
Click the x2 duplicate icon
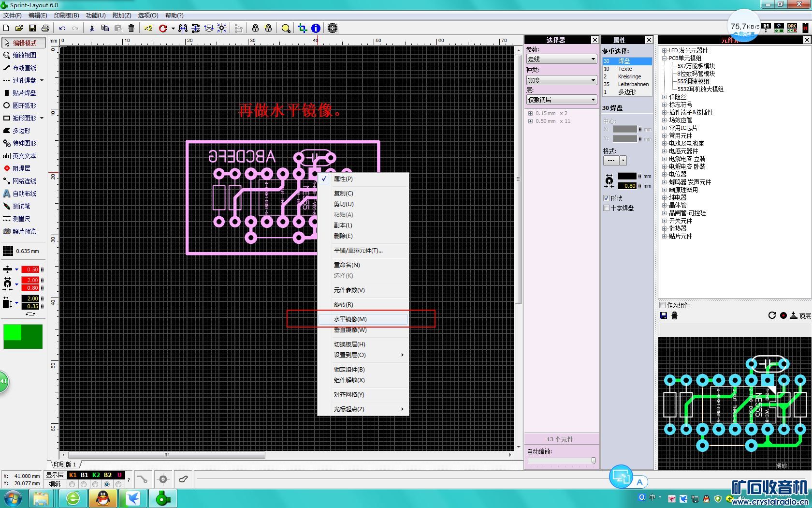point(148,28)
